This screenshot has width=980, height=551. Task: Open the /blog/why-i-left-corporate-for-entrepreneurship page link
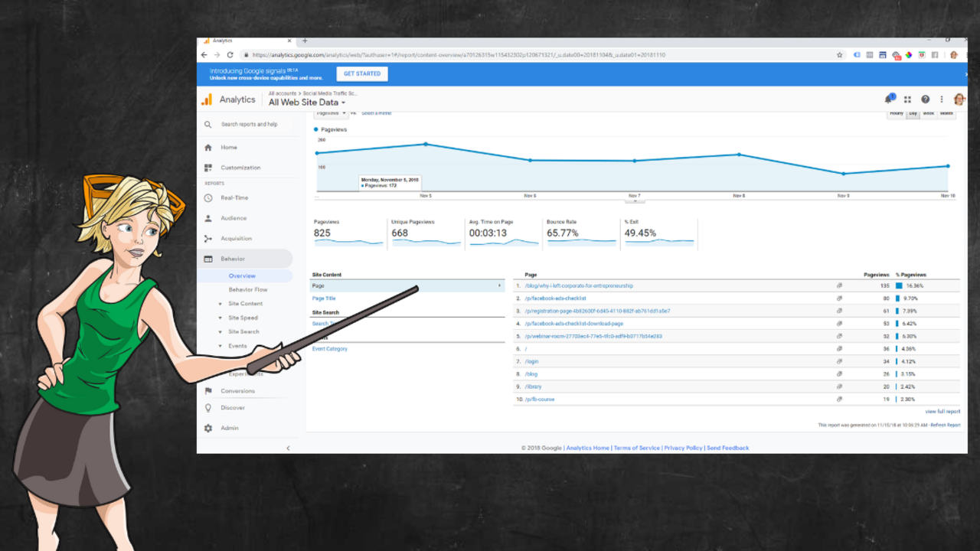[579, 286]
